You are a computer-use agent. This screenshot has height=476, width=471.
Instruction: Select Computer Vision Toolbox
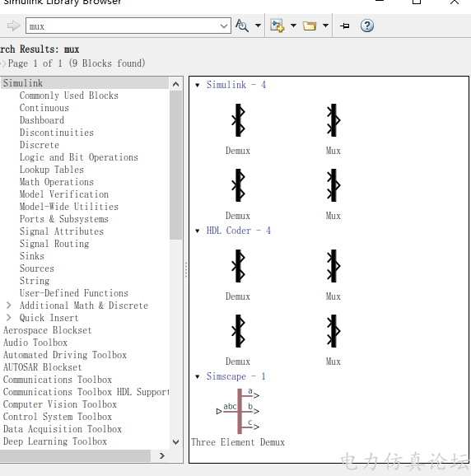point(60,404)
